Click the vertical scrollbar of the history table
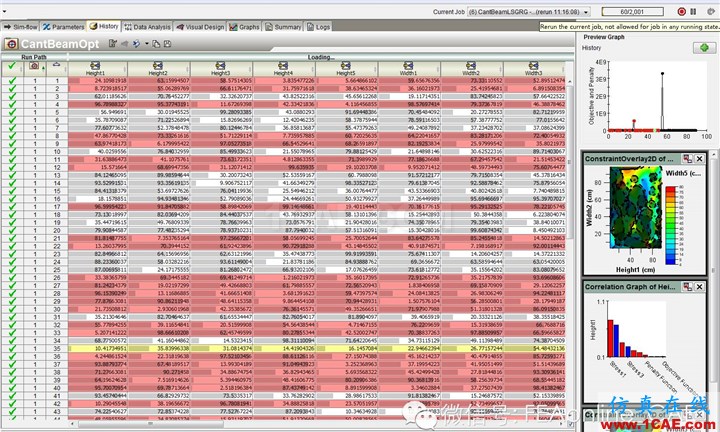The height and width of the screenshot is (432, 720). pos(570,161)
